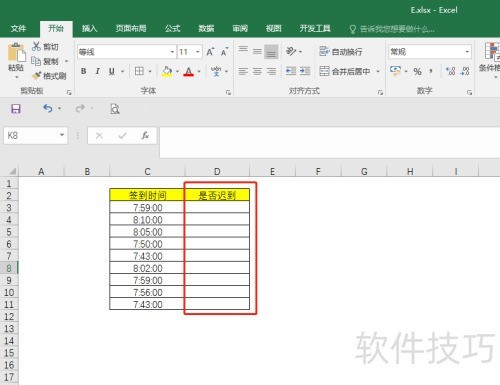Undo the last action
Screen dimensions: 500x385
tap(48, 108)
